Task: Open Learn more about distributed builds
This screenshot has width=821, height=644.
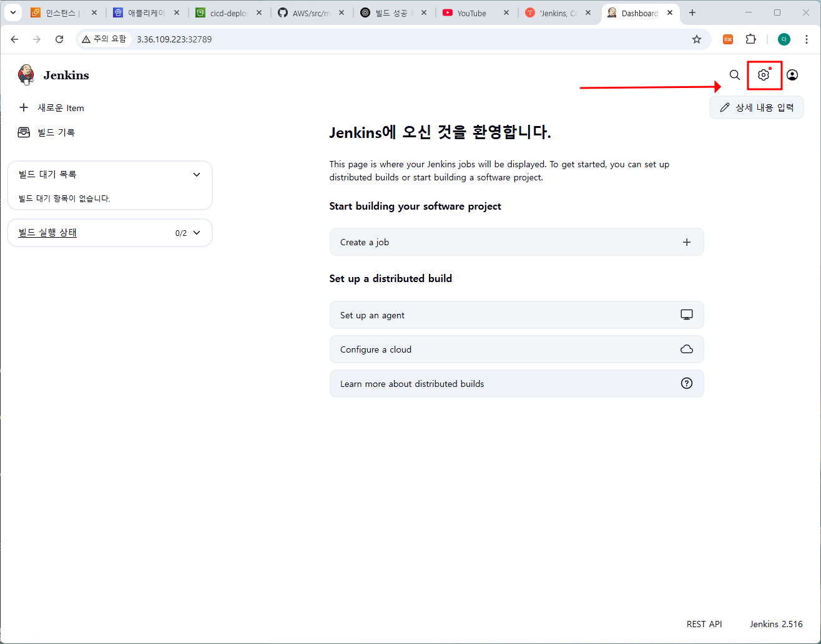Action: pos(516,384)
